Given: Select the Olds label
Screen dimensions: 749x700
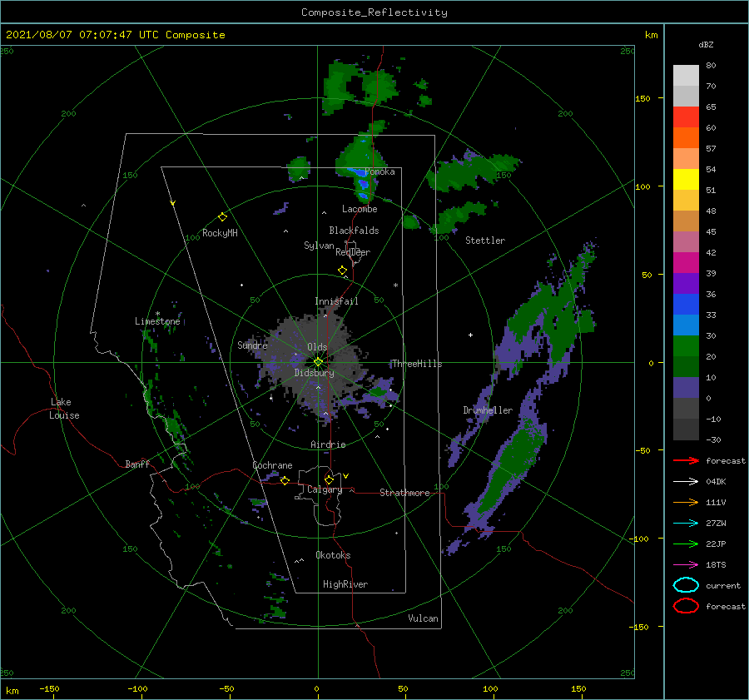Looking at the screenshot, I should click(317, 347).
